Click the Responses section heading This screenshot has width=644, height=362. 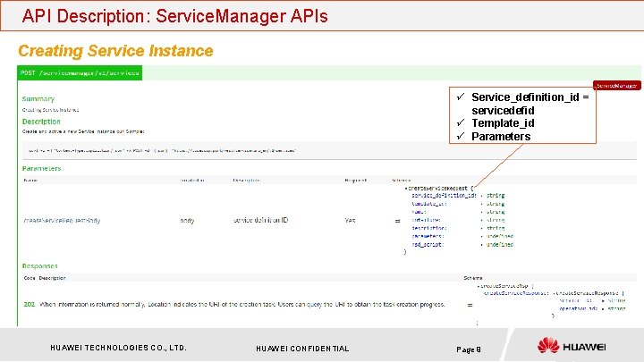point(40,266)
